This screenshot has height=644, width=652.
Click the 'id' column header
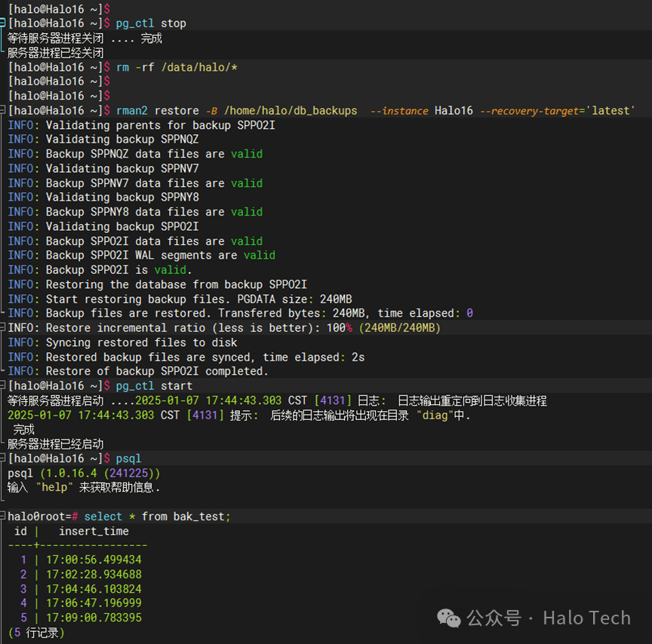point(20,531)
